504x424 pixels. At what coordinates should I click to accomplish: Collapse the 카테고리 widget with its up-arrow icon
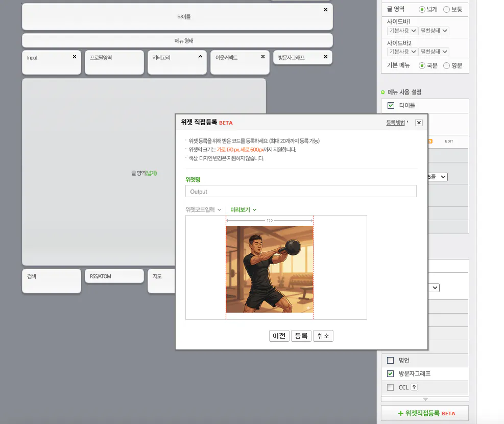pyautogui.click(x=200, y=57)
